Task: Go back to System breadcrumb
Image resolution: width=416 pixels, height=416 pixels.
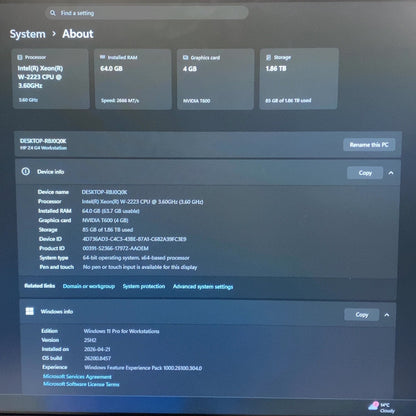Action: (x=27, y=34)
